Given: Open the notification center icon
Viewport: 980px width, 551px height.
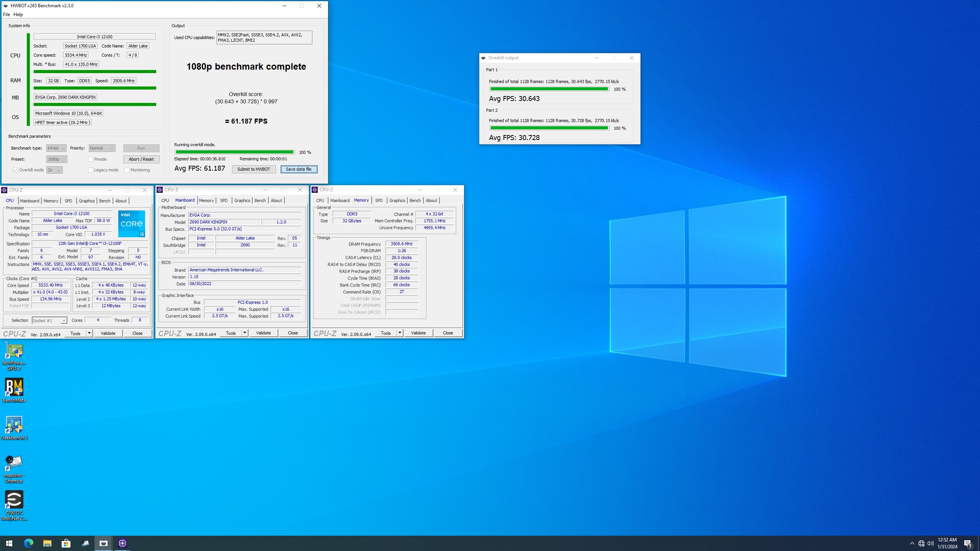Looking at the screenshot, I should point(968,543).
